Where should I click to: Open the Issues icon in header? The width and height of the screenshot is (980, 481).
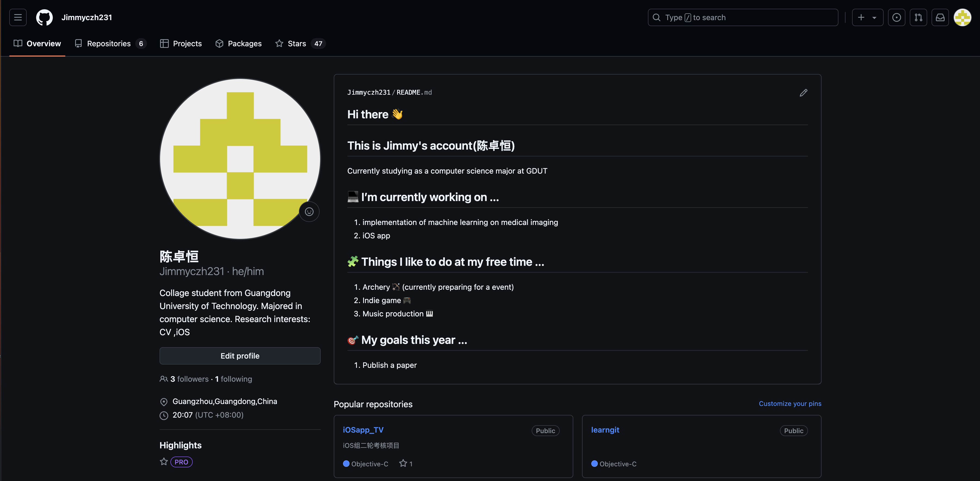click(896, 17)
